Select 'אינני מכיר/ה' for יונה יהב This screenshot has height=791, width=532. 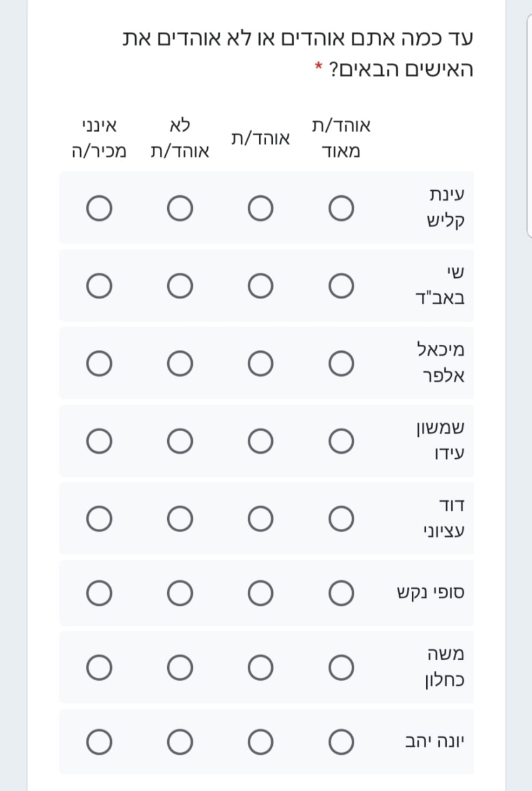click(99, 742)
